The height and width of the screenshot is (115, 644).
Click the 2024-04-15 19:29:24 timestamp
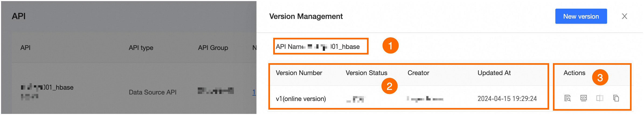pyautogui.click(x=507, y=99)
